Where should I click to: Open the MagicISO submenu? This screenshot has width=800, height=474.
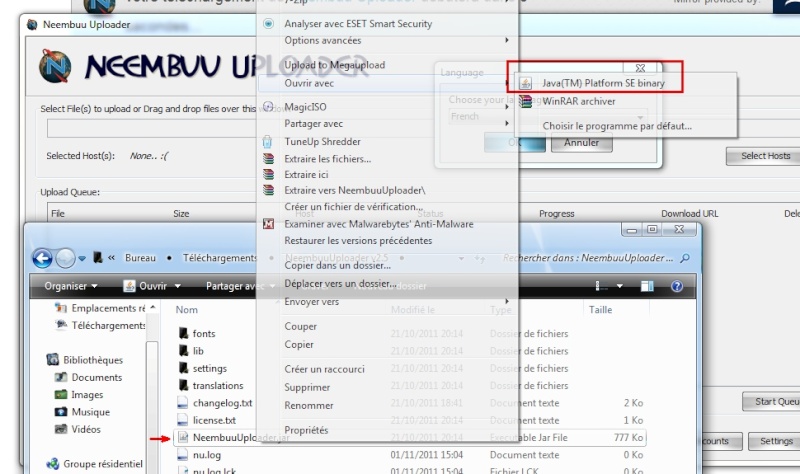(305, 107)
